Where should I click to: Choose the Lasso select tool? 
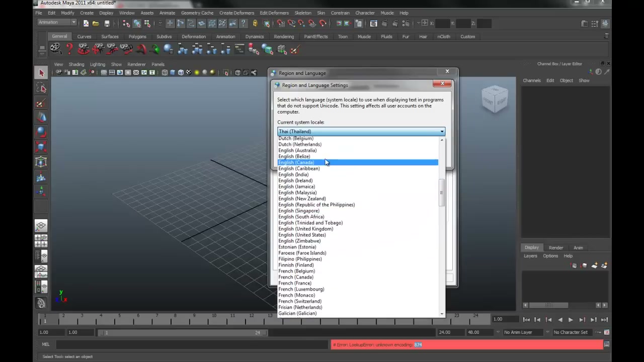pos(41,88)
